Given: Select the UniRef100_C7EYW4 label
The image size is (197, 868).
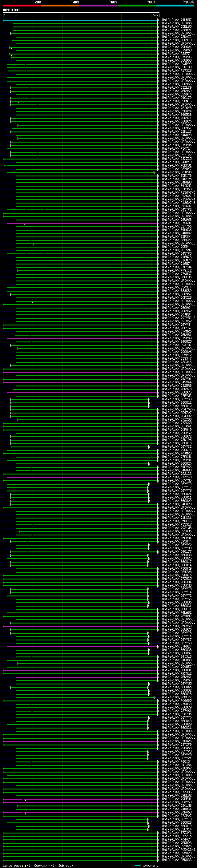Looking at the screenshot, I should pyautogui.click(x=177, y=267).
